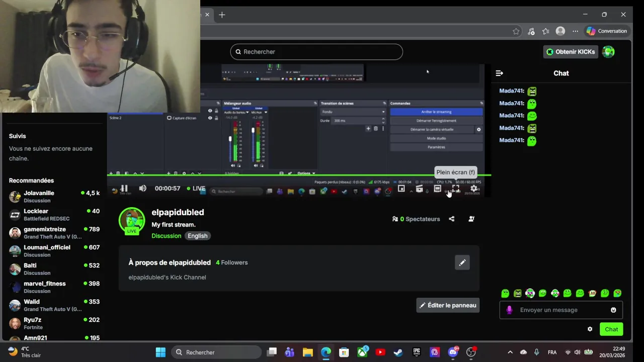The height and width of the screenshot is (362, 644).
Task: Open video player settings gear
Action: [x=473, y=189]
